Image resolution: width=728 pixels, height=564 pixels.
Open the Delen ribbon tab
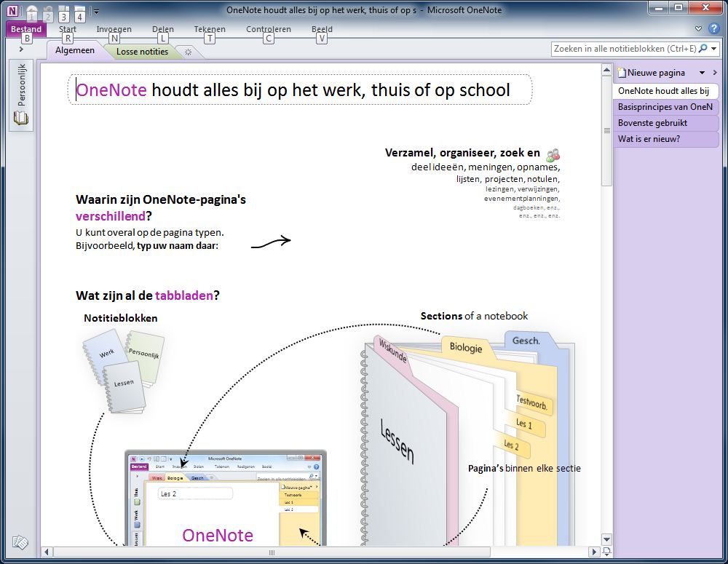(x=163, y=29)
